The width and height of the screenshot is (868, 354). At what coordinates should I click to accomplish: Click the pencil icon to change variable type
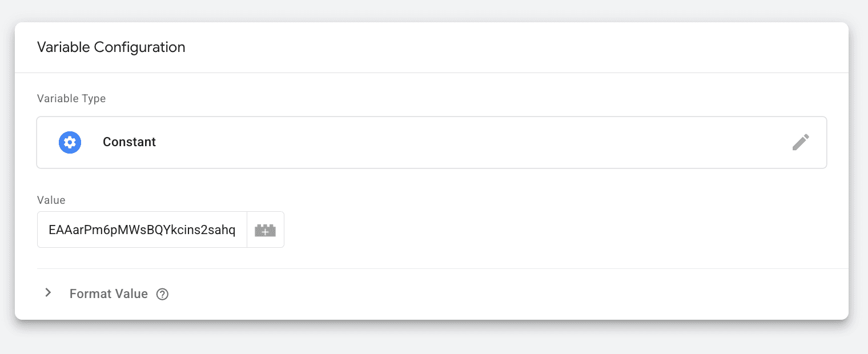(801, 142)
